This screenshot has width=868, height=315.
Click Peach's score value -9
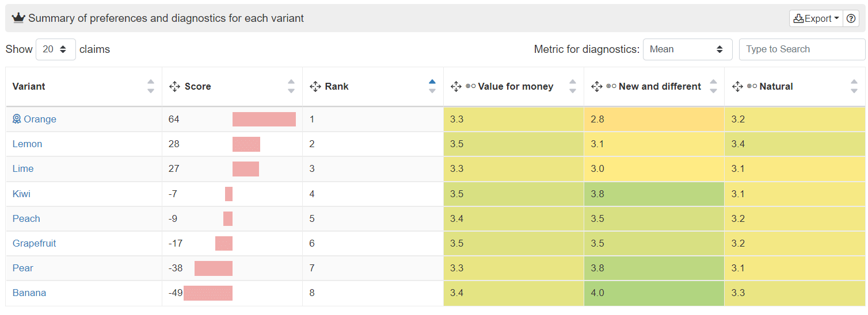(173, 218)
